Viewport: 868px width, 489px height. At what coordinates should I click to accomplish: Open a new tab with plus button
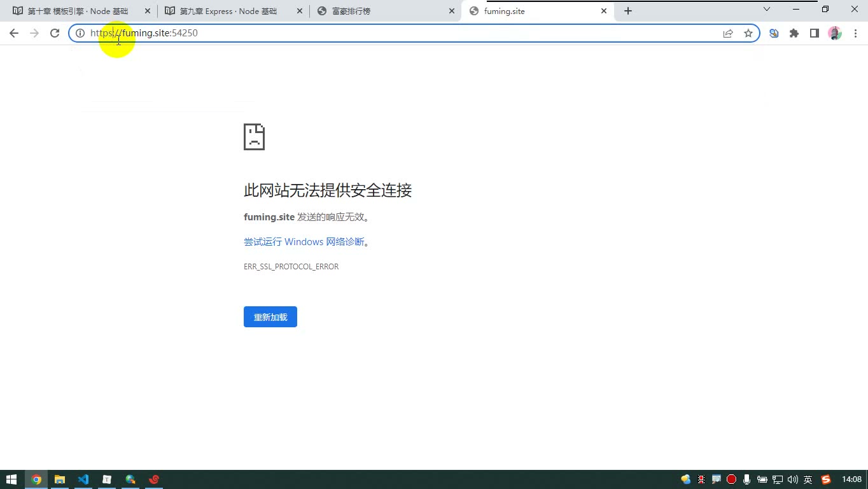(x=628, y=11)
